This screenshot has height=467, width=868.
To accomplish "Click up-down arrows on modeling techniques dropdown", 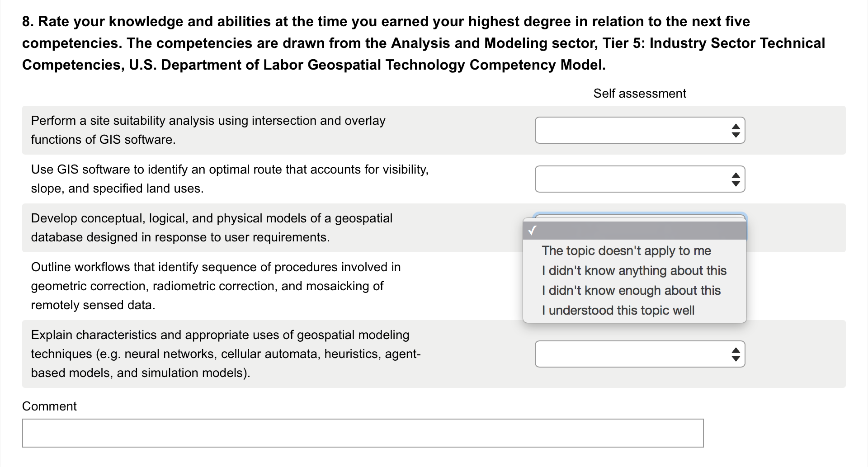I will click(736, 354).
